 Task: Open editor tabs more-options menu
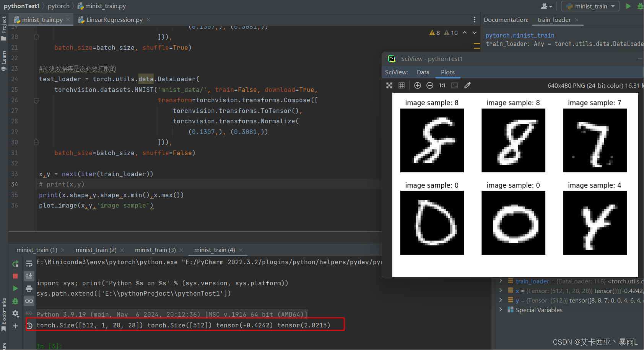[475, 20]
